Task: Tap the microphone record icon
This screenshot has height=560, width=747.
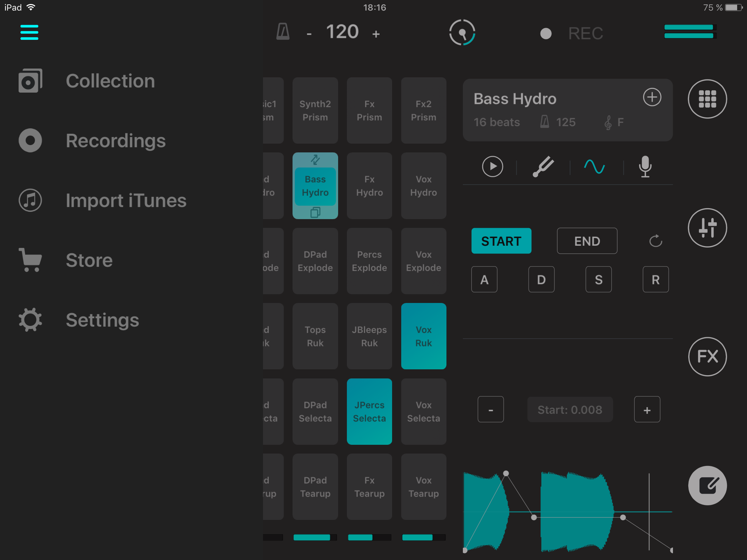Action: (x=645, y=167)
